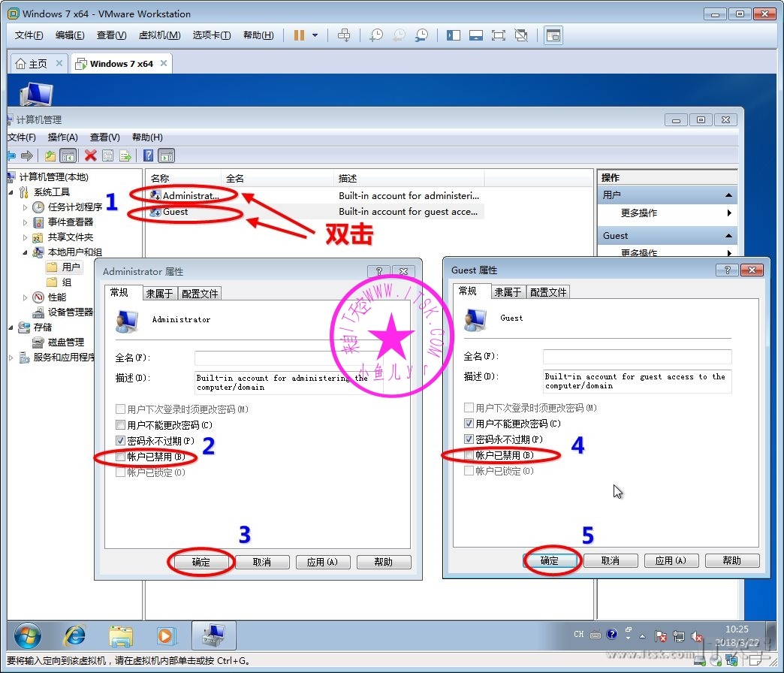Uncheck password never expires in Guest properties

pyautogui.click(x=469, y=439)
